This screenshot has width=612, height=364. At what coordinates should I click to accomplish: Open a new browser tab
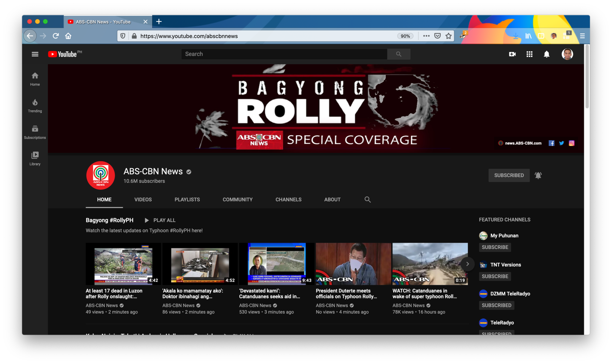(x=159, y=21)
